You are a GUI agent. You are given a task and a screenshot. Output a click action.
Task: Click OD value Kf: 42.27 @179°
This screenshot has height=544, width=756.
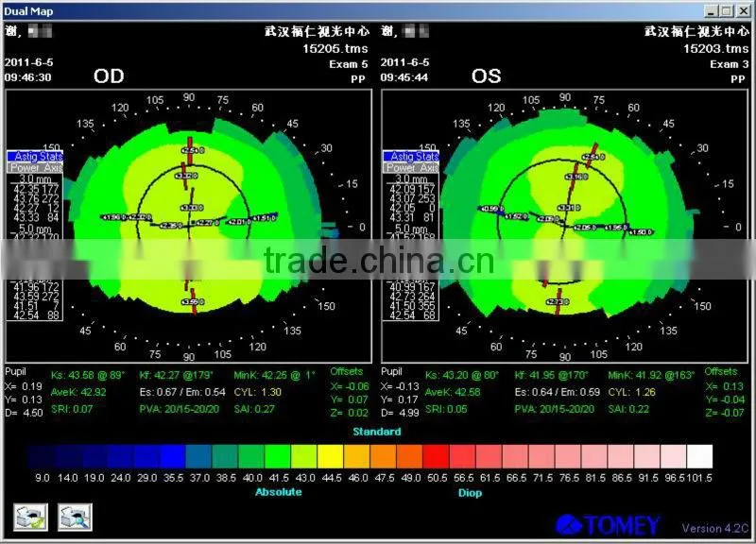177,375
